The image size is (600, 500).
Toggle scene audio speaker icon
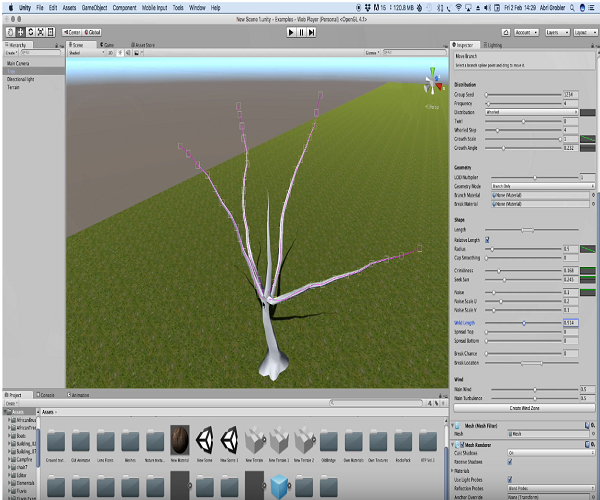pos(128,53)
